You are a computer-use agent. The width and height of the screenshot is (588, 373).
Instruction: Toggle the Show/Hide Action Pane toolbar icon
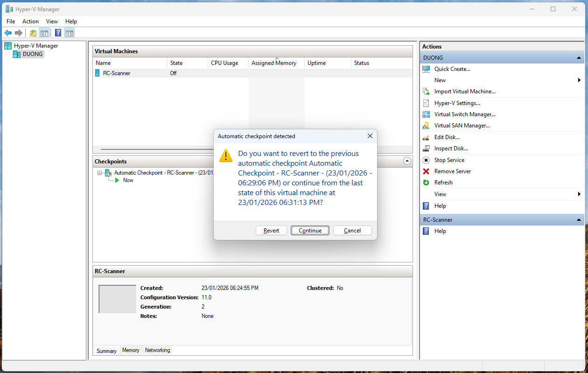tap(70, 33)
